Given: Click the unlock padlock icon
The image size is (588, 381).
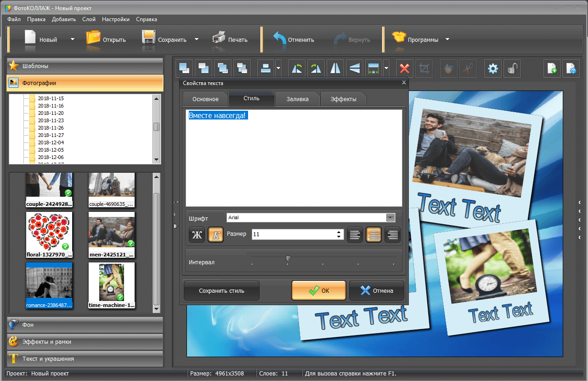Looking at the screenshot, I should tap(512, 69).
